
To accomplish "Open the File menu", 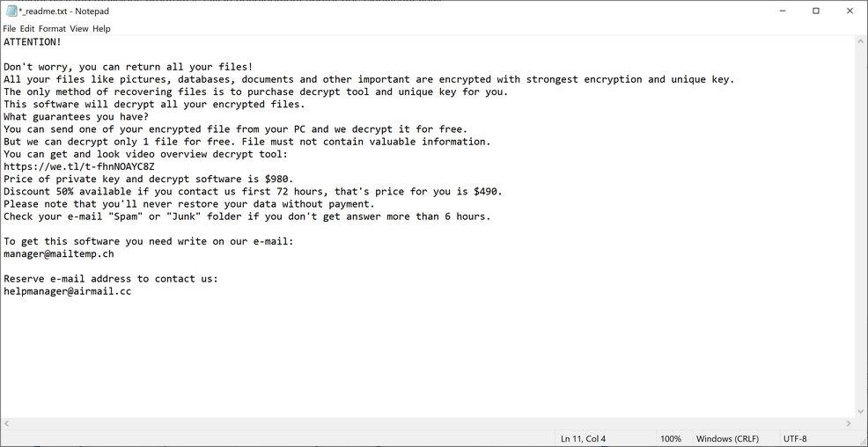I will pyautogui.click(x=10, y=29).
